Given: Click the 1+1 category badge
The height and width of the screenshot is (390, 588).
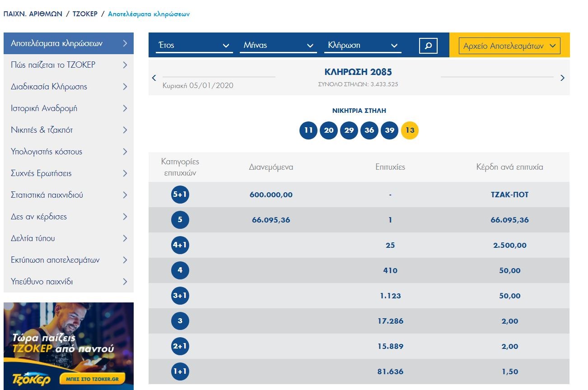Looking at the screenshot, I should (180, 371).
